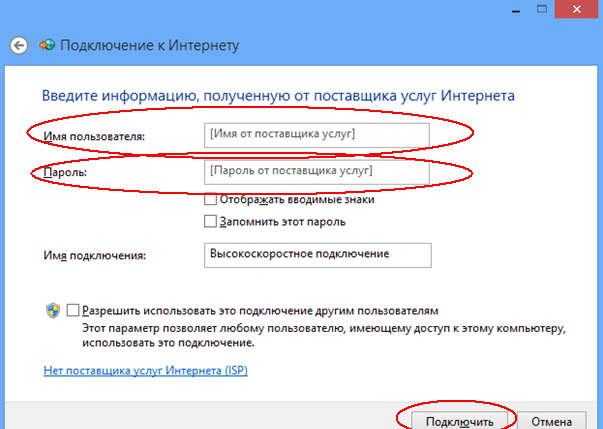Open 'Нет поставщика услуг Интернета (ISP)' link

click(145, 370)
